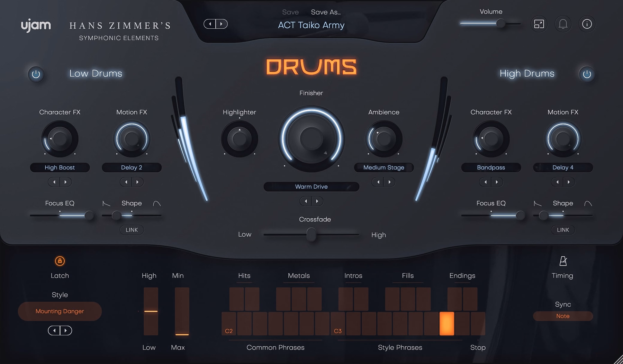Open the Medium Stage Ambience selector
This screenshot has height=364, width=623.
[x=384, y=167]
